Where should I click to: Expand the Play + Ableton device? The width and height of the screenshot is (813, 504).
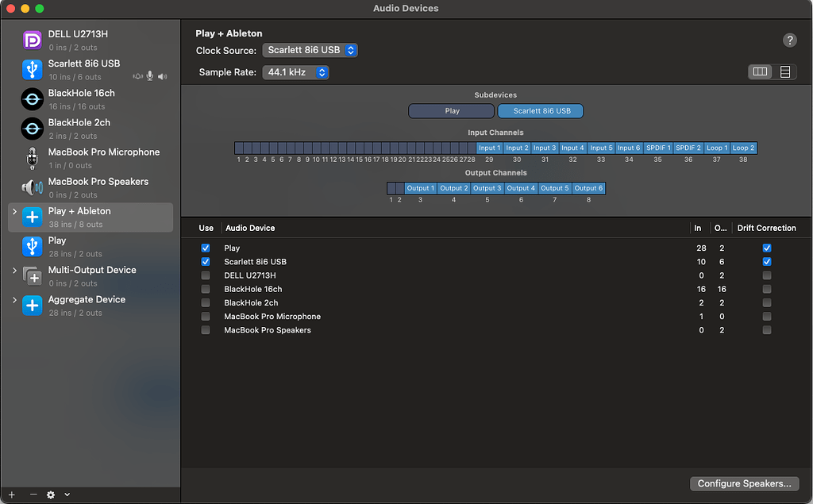click(x=14, y=211)
